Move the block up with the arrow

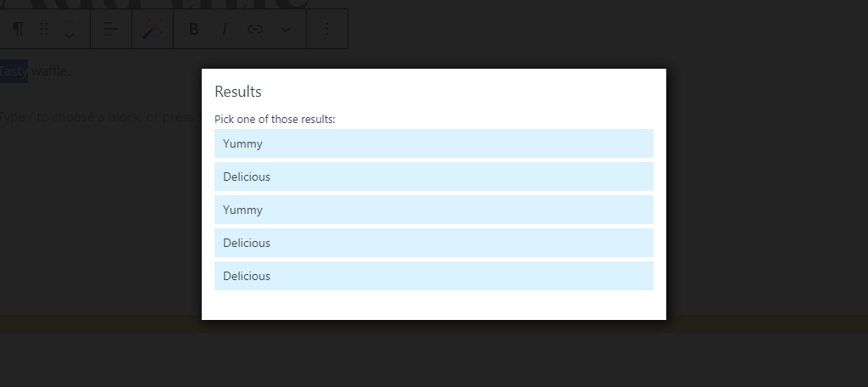70,22
